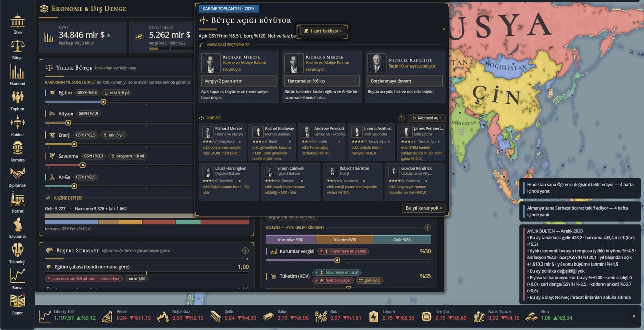This screenshot has height=330, width=644.
Task: Choose 'Borçlanmaya devam' option
Action: [x=405, y=81]
